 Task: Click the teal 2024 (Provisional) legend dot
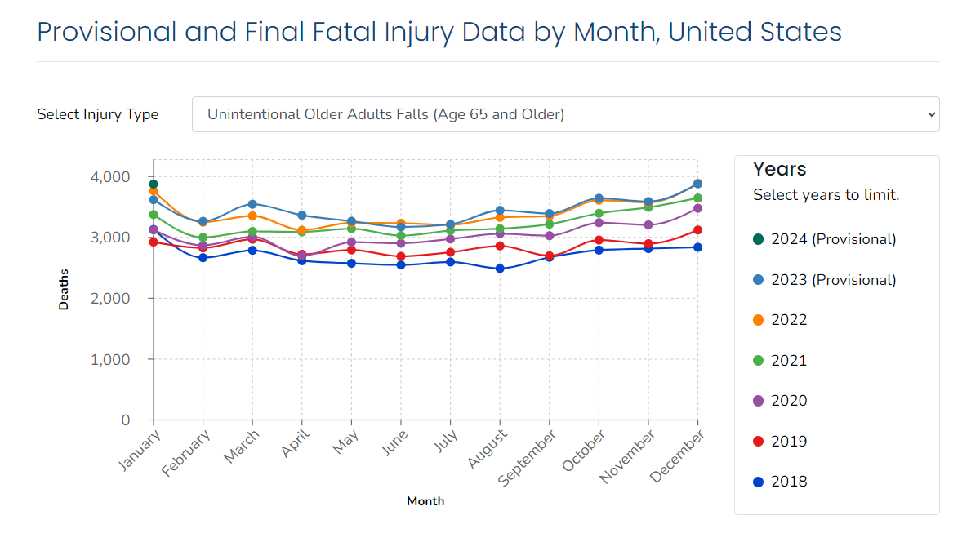[759, 239]
